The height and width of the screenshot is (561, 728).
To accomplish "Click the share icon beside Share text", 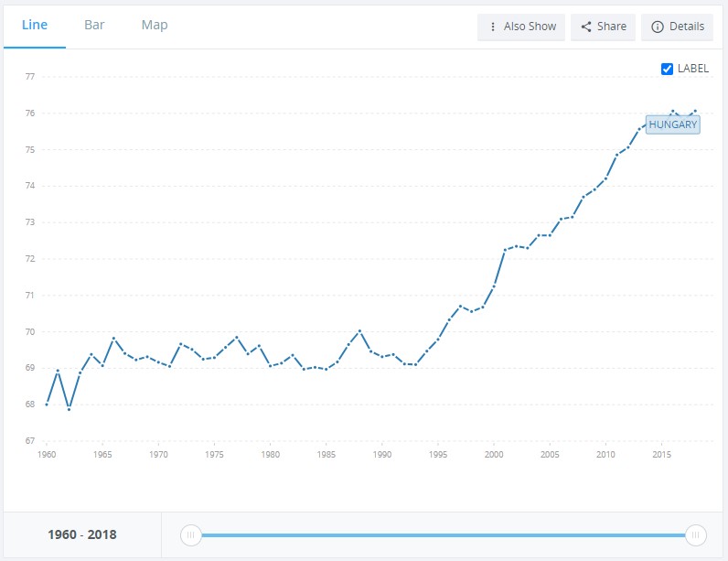I will point(585,27).
